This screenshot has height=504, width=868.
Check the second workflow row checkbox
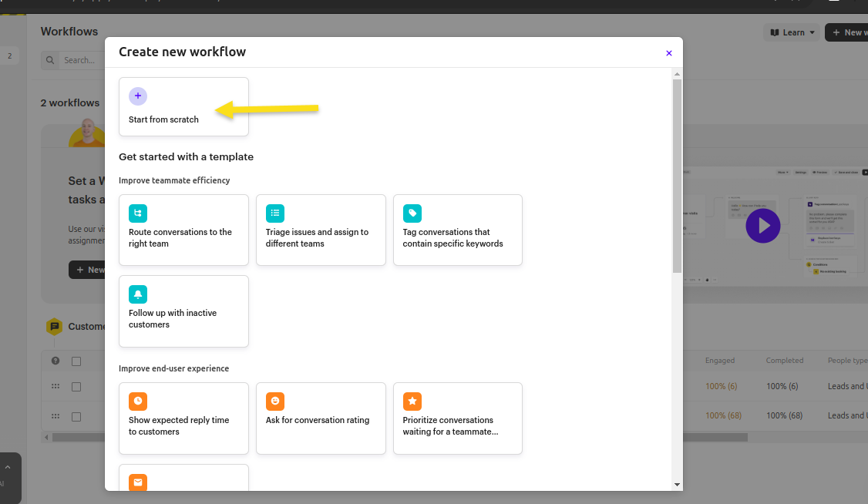click(76, 417)
